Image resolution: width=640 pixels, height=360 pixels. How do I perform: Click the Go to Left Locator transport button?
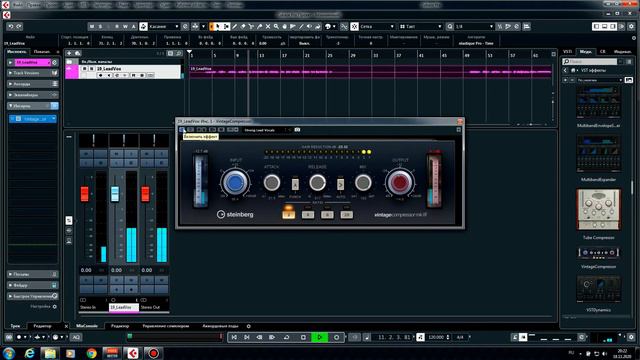(x=234, y=337)
